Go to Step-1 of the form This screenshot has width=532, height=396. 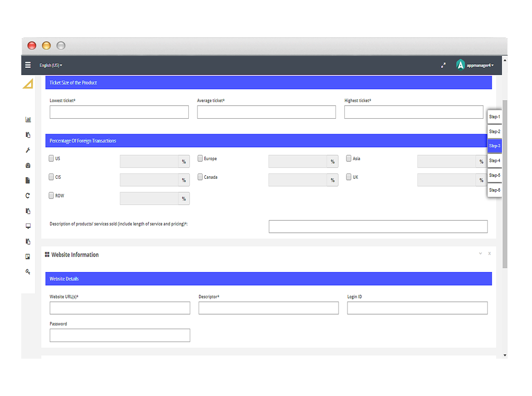pos(494,116)
